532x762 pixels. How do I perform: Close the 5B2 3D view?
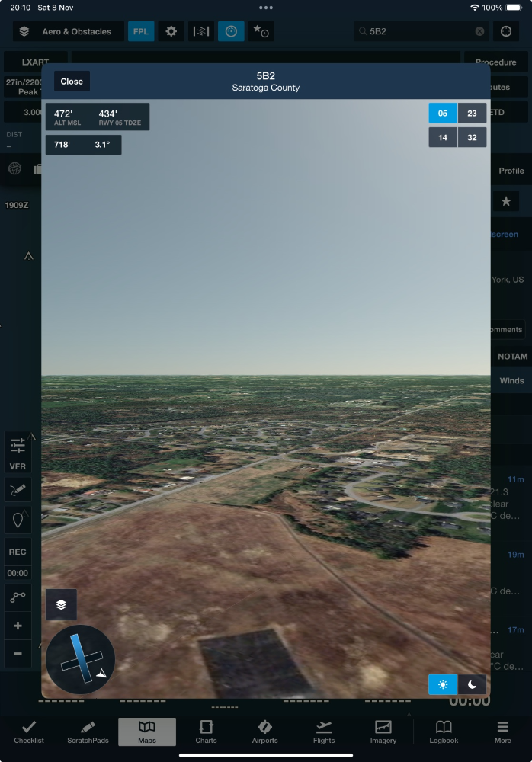coord(72,82)
